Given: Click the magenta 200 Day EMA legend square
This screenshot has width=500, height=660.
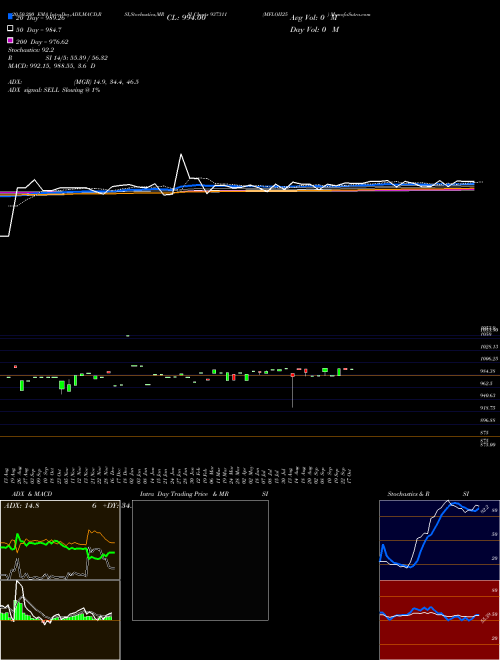Looking at the screenshot, I should tap(11, 40).
